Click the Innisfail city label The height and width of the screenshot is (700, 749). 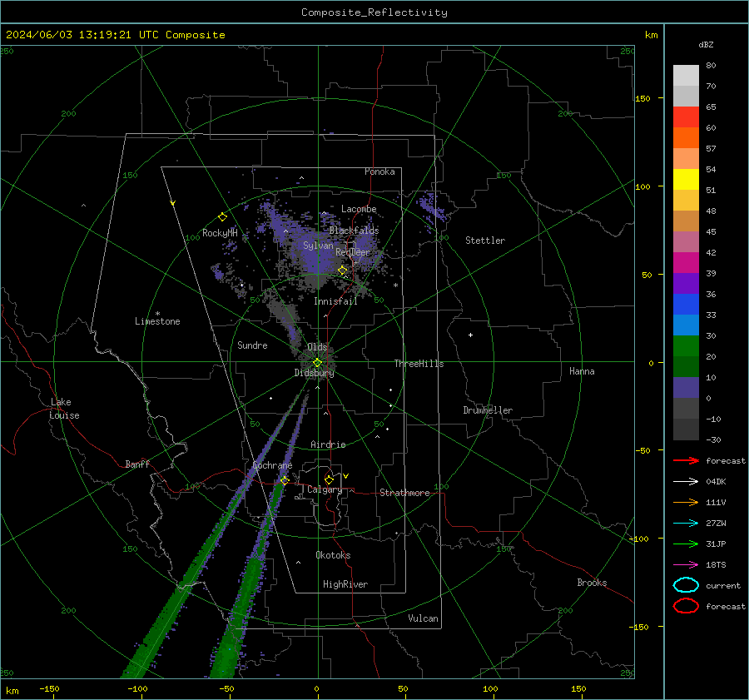(x=335, y=301)
